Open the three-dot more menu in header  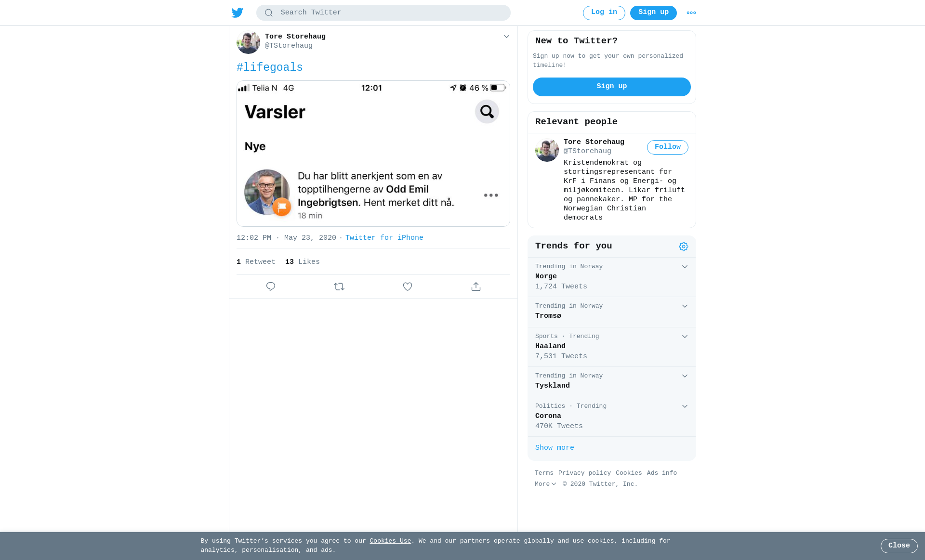point(691,13)
